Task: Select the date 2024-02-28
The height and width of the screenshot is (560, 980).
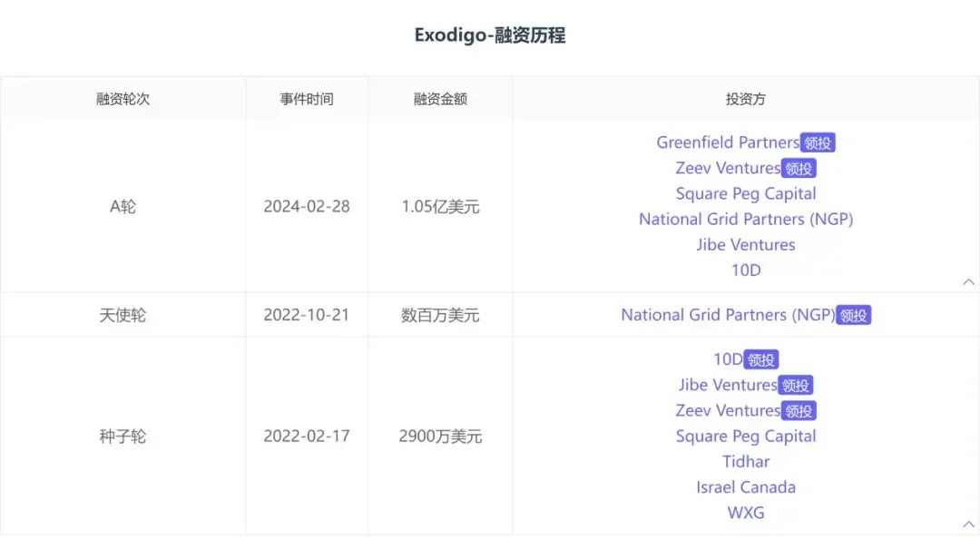Action: pyautogui.click(x=307, y=206)
